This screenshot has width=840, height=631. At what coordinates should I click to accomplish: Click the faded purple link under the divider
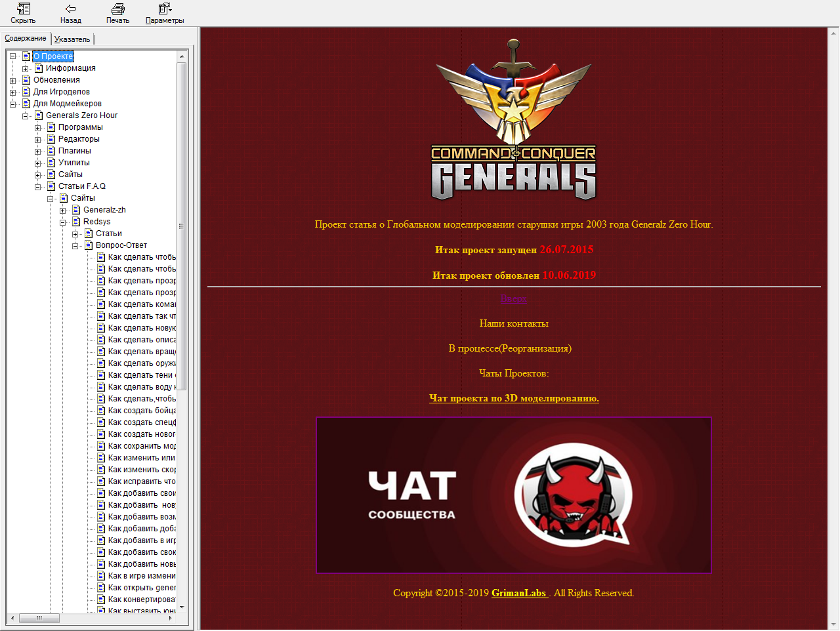coord(514,298)
